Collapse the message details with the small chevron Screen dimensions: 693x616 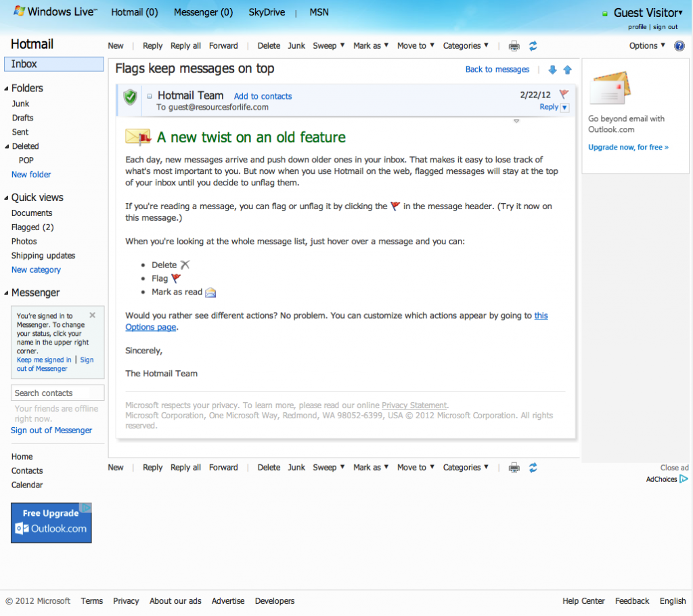(516, 120)
